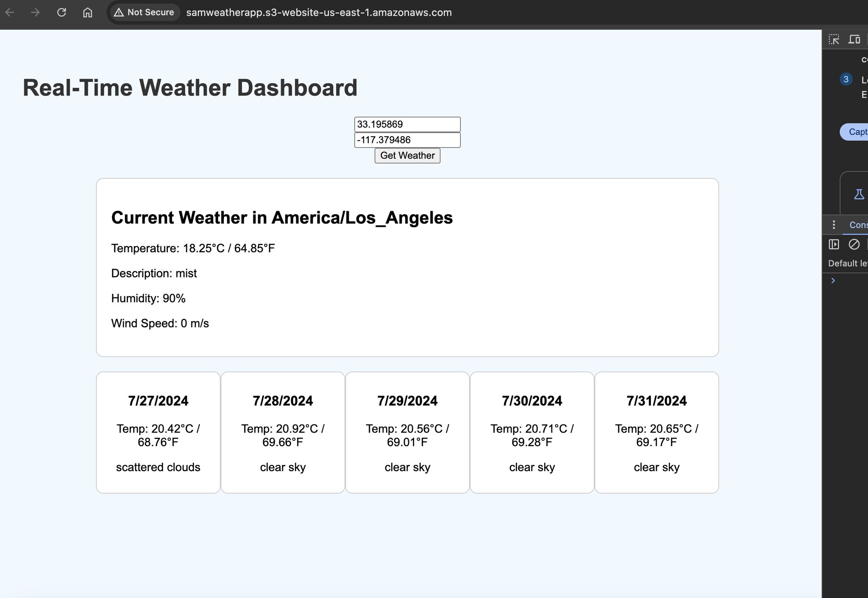This screenshot has width=868, height=598.
Task: Open the DevTools experiments flask panel
Action: [x=859, y=194]
